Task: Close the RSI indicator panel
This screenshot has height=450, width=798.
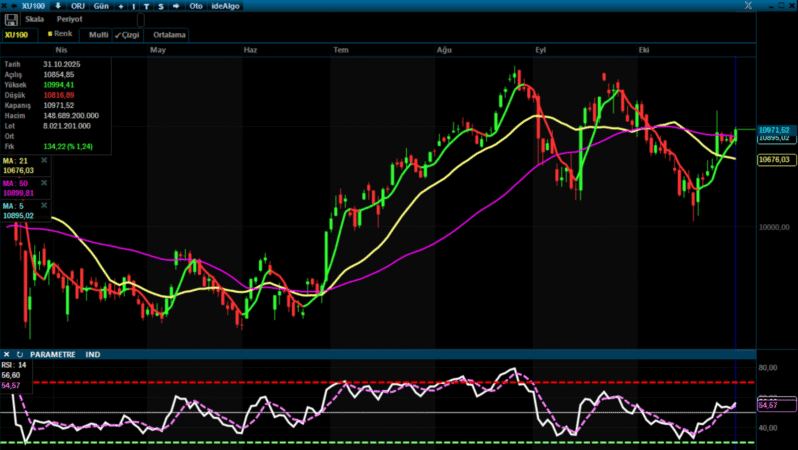Action: tap(7, 354)
